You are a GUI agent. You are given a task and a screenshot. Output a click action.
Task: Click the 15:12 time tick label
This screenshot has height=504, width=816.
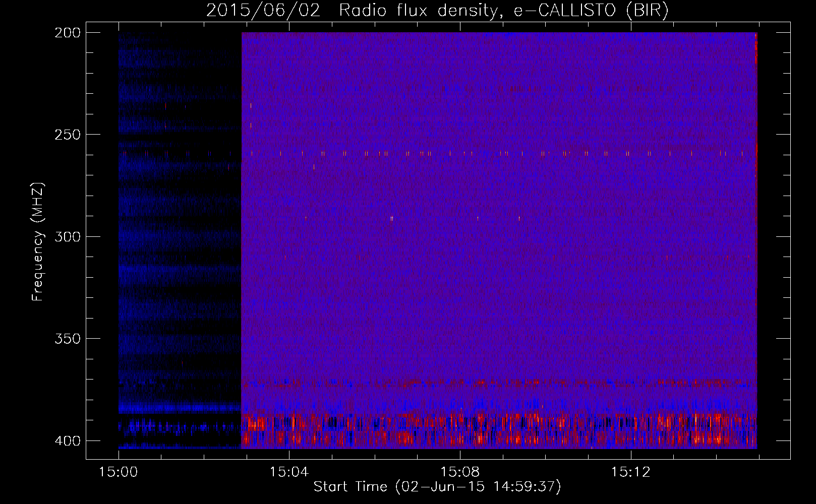630,472
